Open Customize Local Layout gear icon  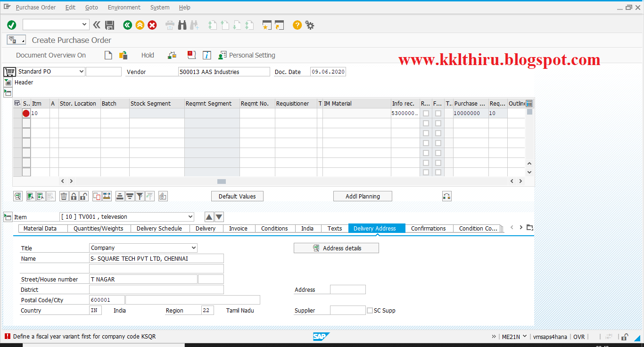[x=310, y=25]
